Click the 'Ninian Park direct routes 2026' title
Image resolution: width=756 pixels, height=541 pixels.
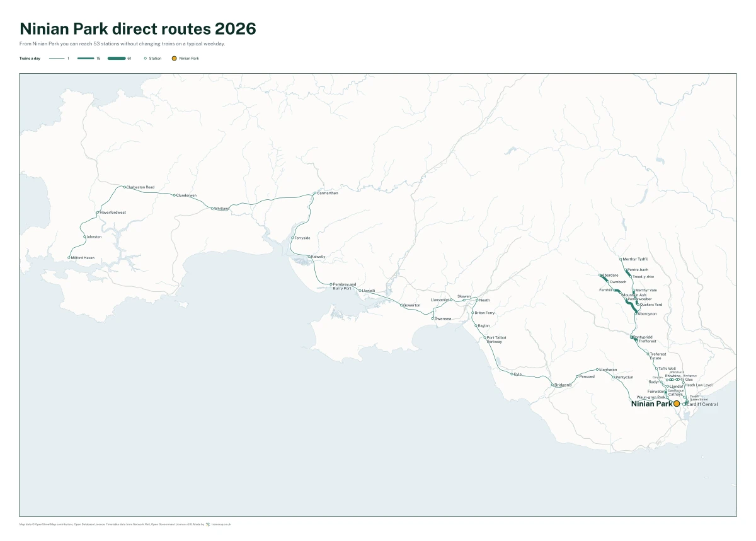pos(138,28)
